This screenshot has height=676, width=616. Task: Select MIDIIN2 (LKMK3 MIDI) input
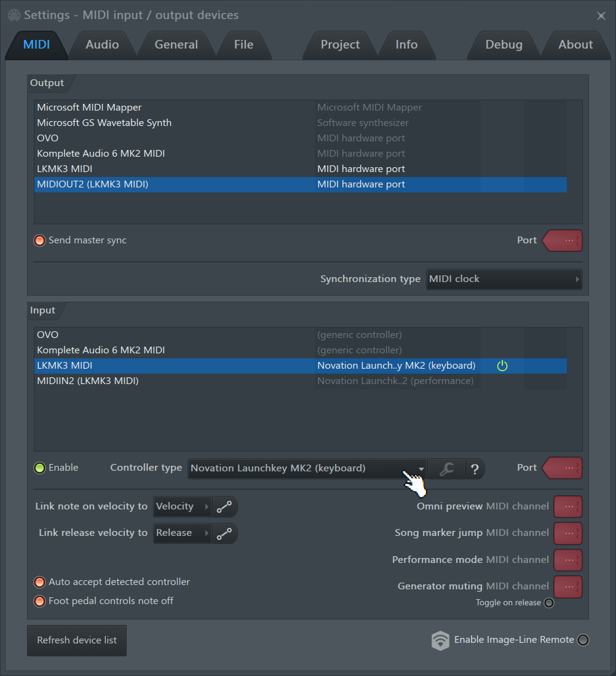(301, 381)
